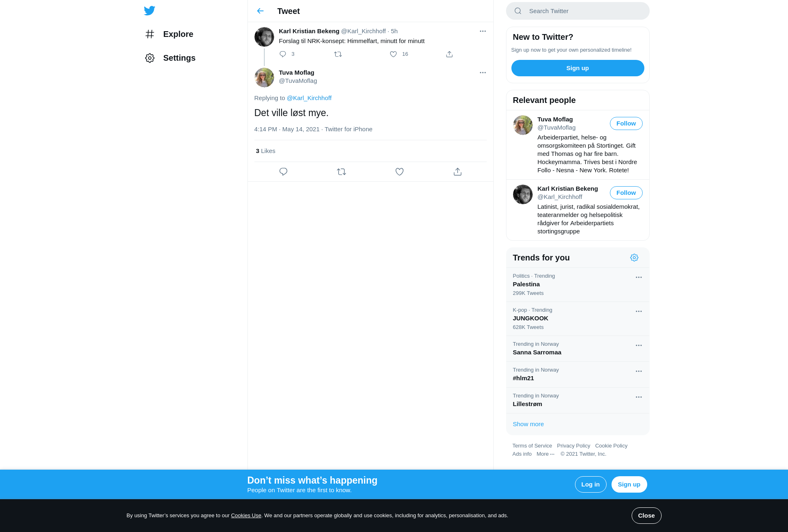Focus the Search Twitter field
The width and height of the screenshot is (788, 532).
(577, 11)
